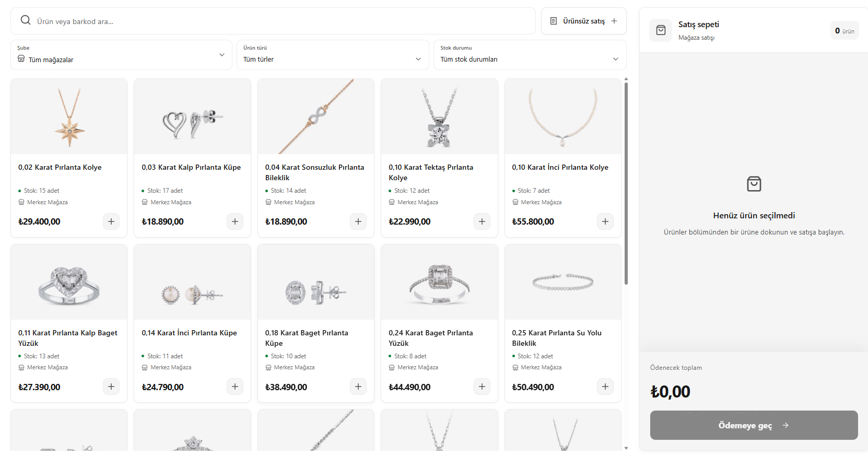Click scroll down arrow of product list
868x456 pixels.
(x=626, y=448)
